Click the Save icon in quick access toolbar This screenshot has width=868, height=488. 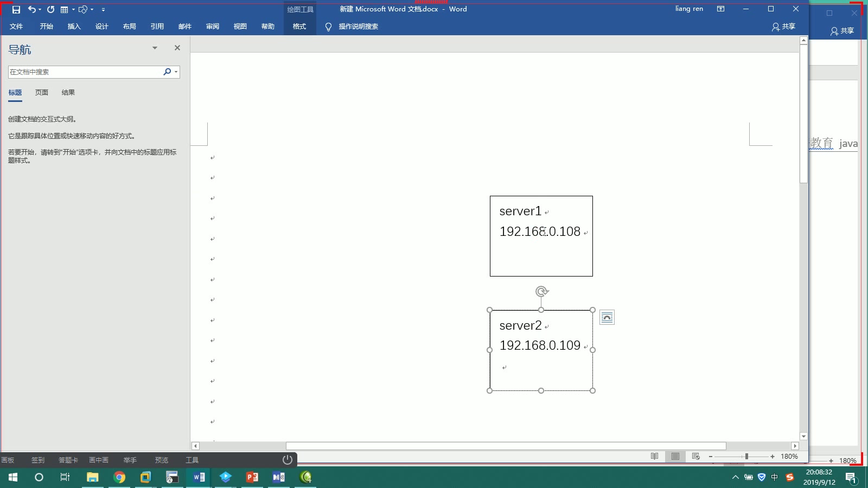(16, 9)
